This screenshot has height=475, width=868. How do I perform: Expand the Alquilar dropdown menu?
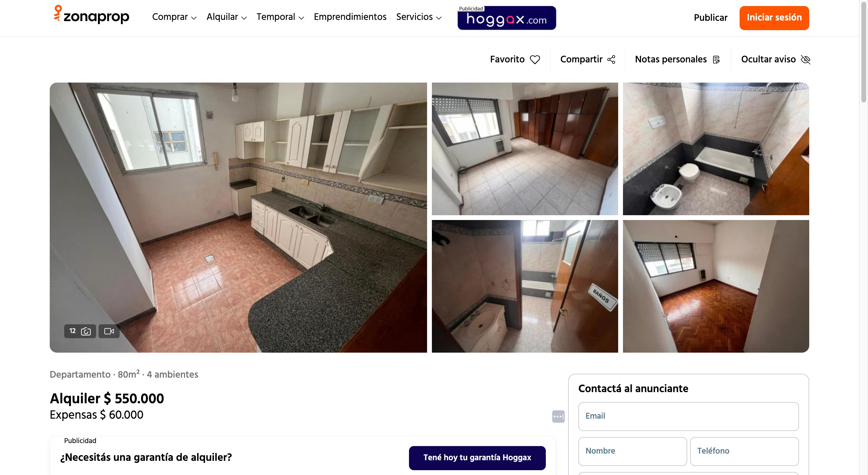click(x=226, y=17)
